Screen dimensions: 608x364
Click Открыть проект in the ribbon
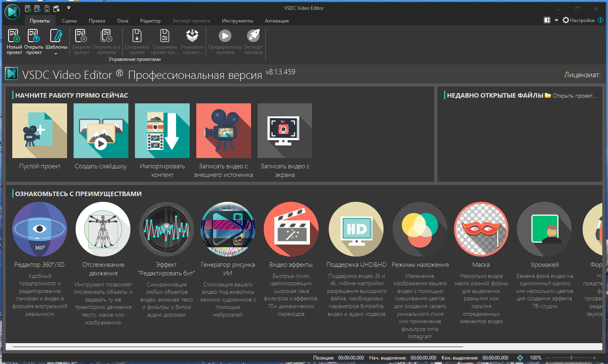(34, 42)
